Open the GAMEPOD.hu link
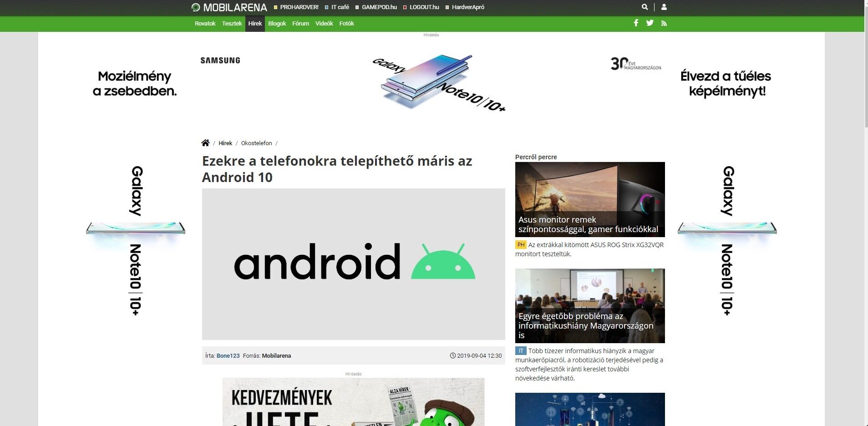 (x=379, y=7)
